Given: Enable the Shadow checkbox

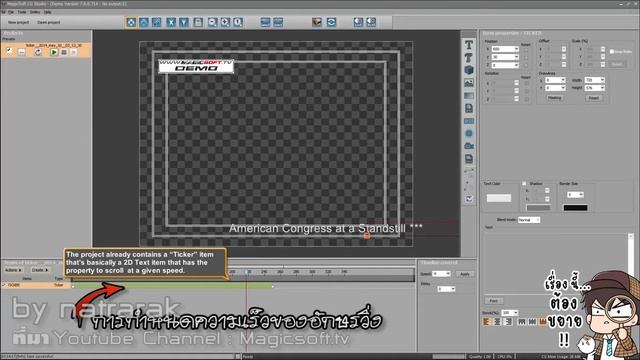Looking at the screenshot, I should (524, 184).
